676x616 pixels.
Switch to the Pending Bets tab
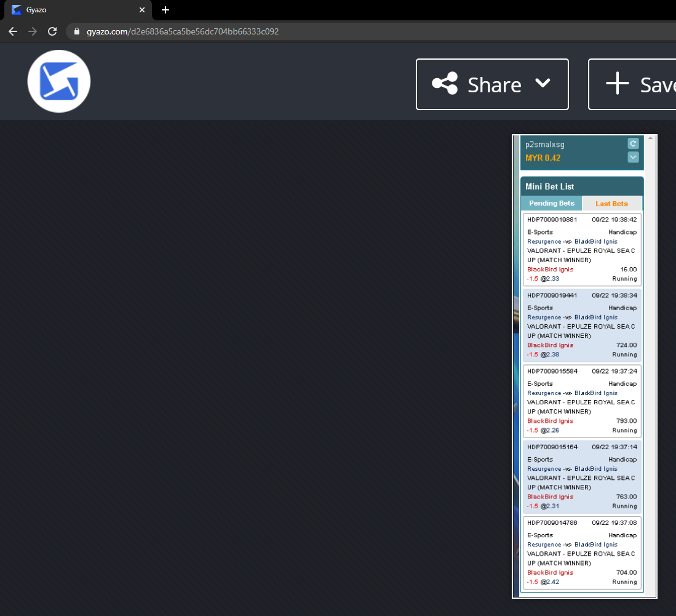pos(551,203)
